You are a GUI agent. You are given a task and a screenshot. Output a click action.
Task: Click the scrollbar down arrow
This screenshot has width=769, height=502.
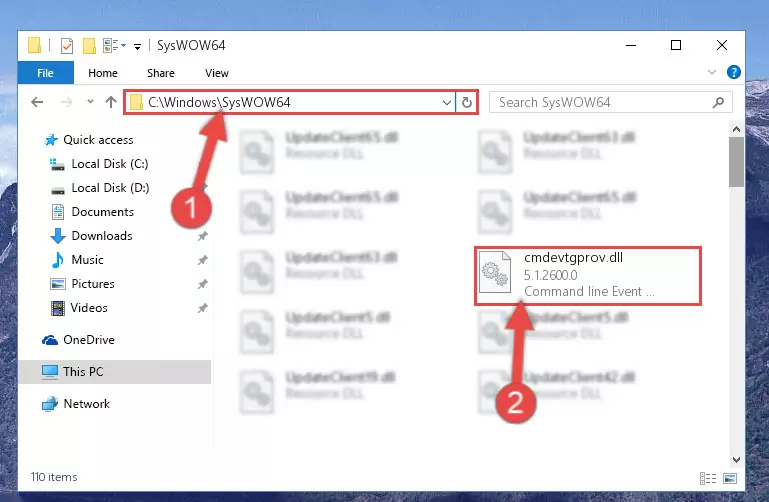[736, 459]
